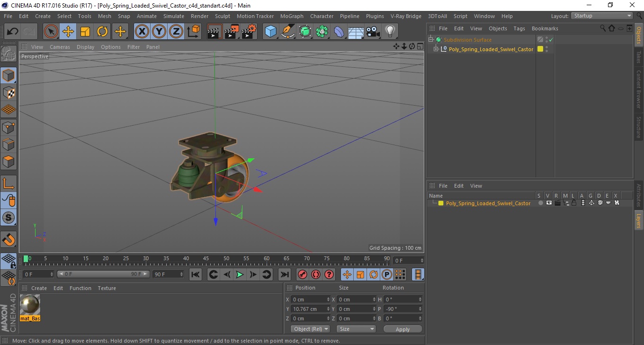Collapse the Subdivision Surface hierarchy

click(431, 40)
